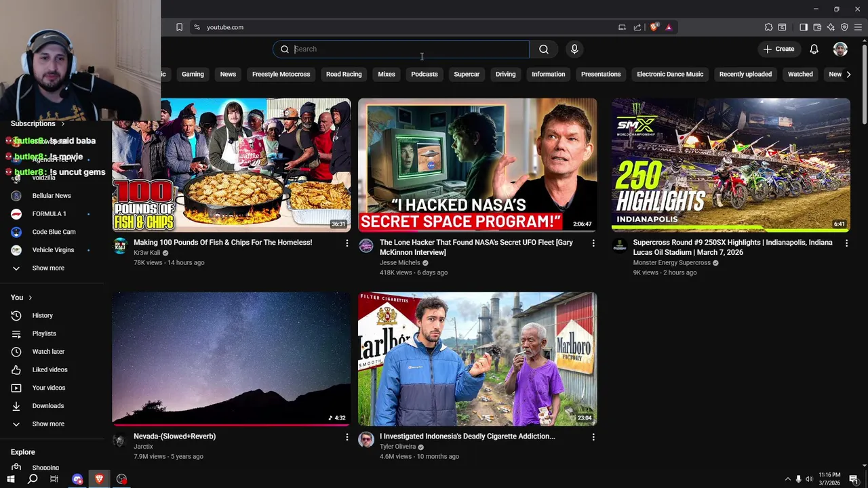
Task: Bookmark this page in the address bar
Action: coord(179,27)
